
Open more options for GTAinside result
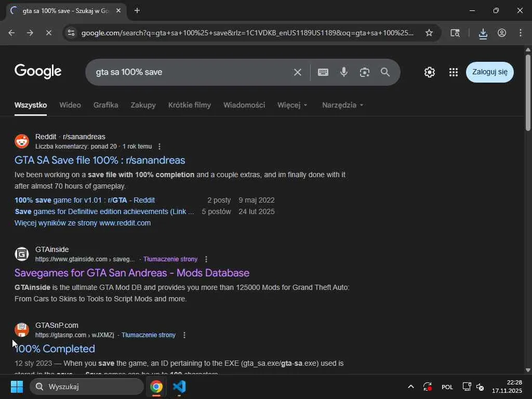point(206,259)
